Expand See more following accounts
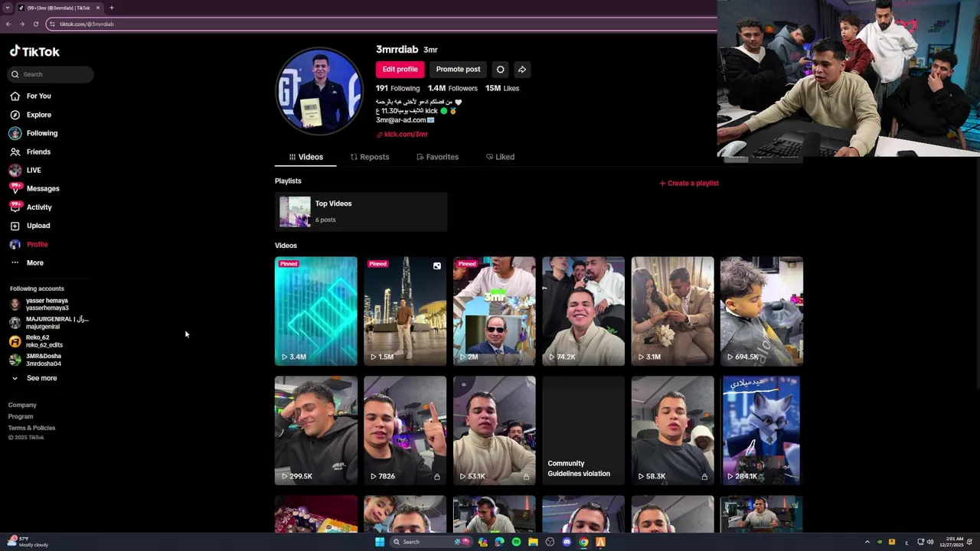 click(34, 378)
